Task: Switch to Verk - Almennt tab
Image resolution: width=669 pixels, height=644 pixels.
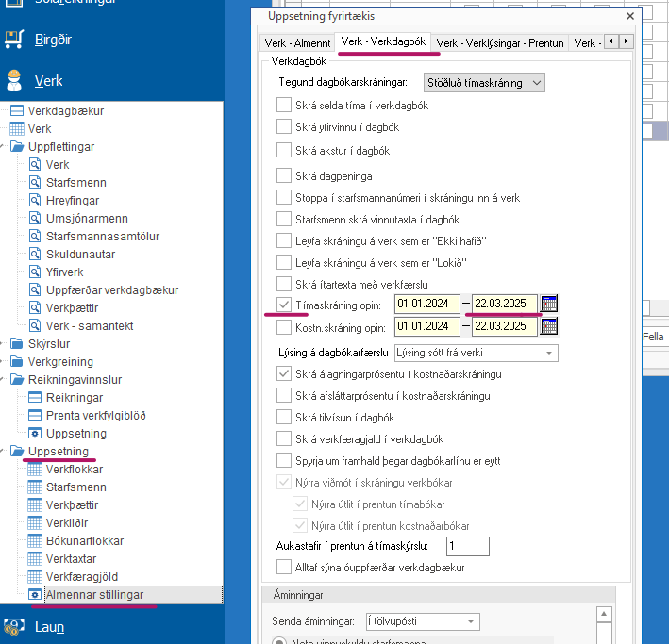Action: pos(297,43)
